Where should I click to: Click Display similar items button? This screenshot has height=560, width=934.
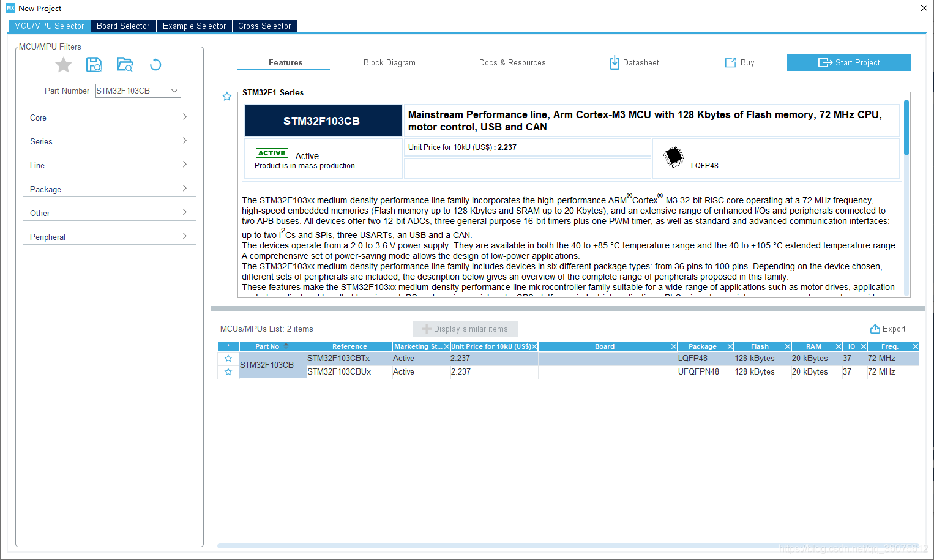(x=465, y=329)
